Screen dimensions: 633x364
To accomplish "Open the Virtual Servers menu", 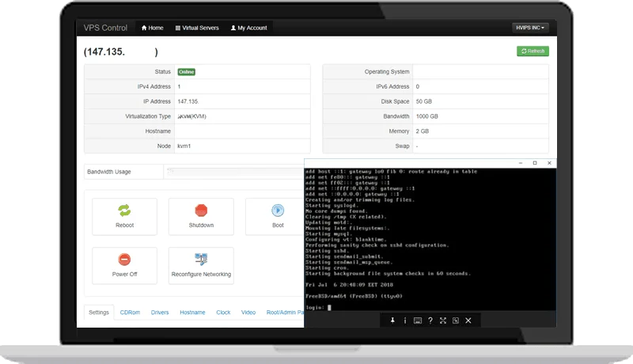I will pos(196,28).
